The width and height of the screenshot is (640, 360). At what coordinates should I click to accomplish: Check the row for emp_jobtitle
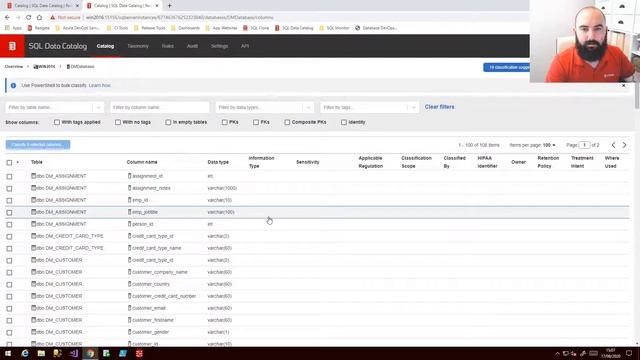[9, 212]
